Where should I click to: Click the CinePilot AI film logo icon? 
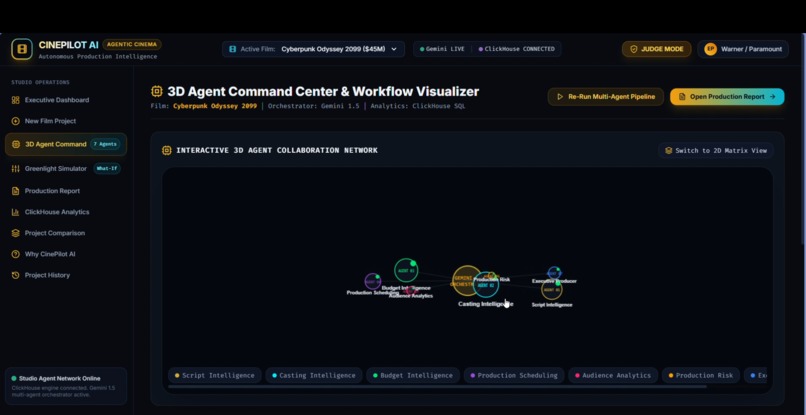(22, 49)
